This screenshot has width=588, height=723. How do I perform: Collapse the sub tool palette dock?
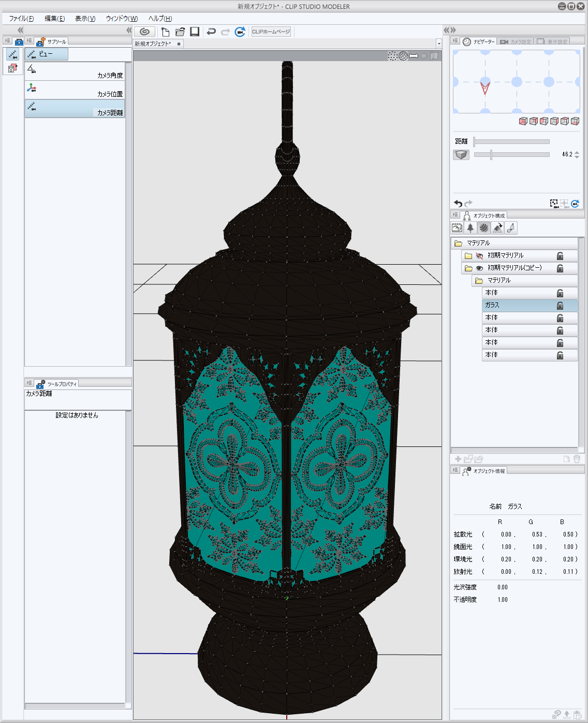129,31
